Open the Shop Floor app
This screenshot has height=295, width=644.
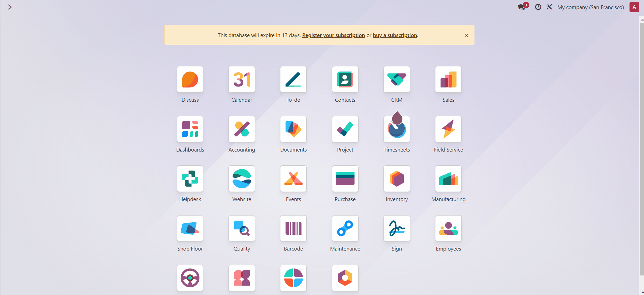[x=190, y=228]
